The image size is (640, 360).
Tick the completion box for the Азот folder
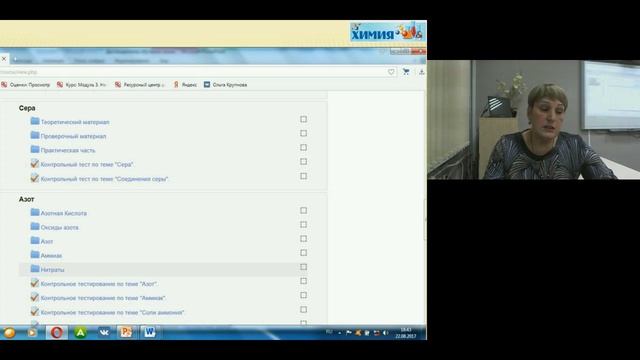pyautogui.click(x=303, y=239)
